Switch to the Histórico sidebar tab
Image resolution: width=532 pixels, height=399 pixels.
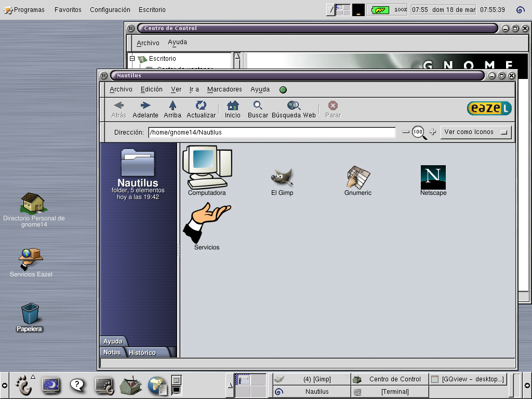[142, 353]
